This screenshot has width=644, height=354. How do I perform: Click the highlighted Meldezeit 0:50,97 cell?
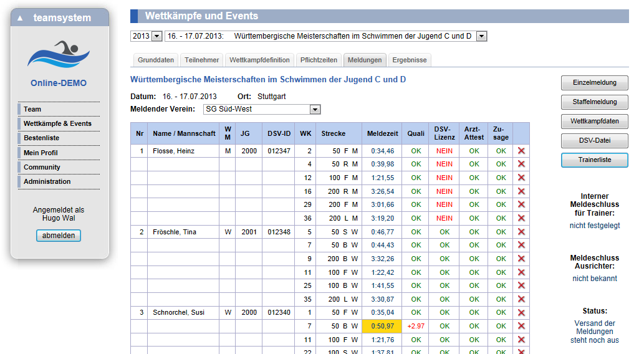pyautogui.click(x=382, y=326)
